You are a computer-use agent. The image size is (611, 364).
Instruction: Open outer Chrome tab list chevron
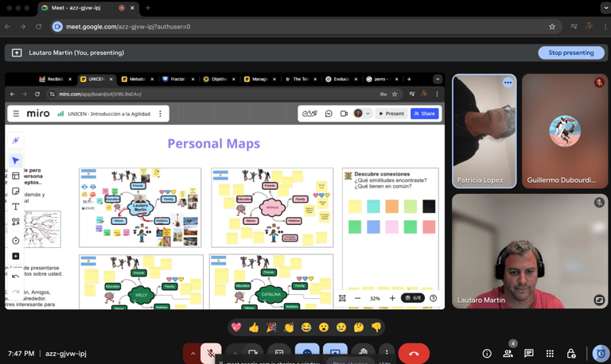click(x=606, y=8)
